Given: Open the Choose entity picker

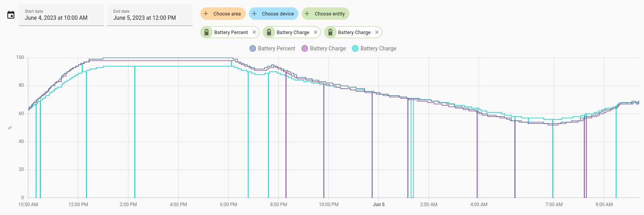Looking at the screenshot, I should (326, 14).
